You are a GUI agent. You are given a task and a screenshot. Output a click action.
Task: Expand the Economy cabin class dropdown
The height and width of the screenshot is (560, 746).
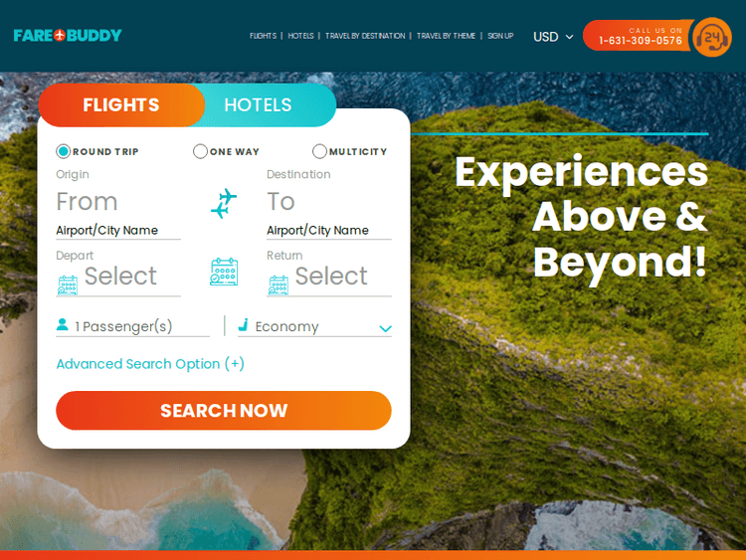click(314, 326)
